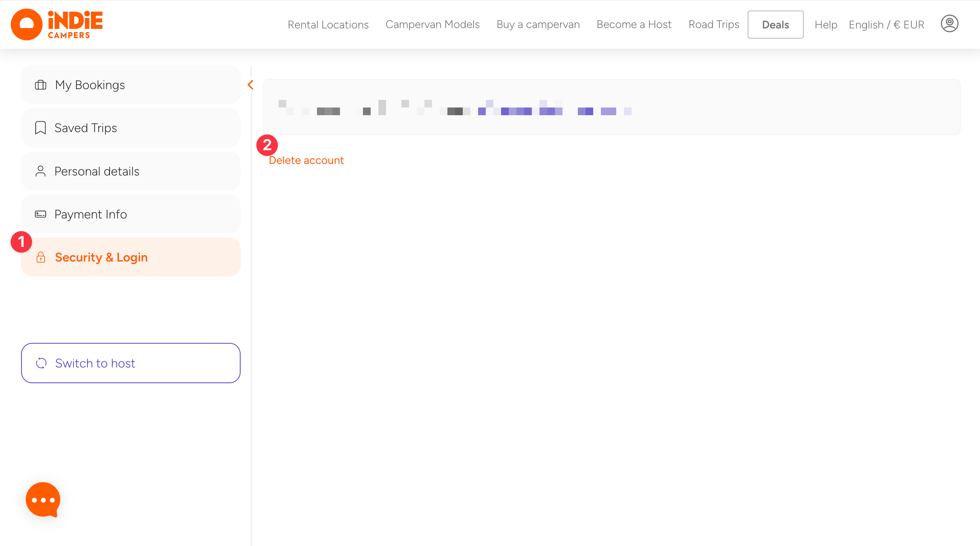Collapse sidebar with the orange chevron
The image size is (980, 546).
pos(251,85)
